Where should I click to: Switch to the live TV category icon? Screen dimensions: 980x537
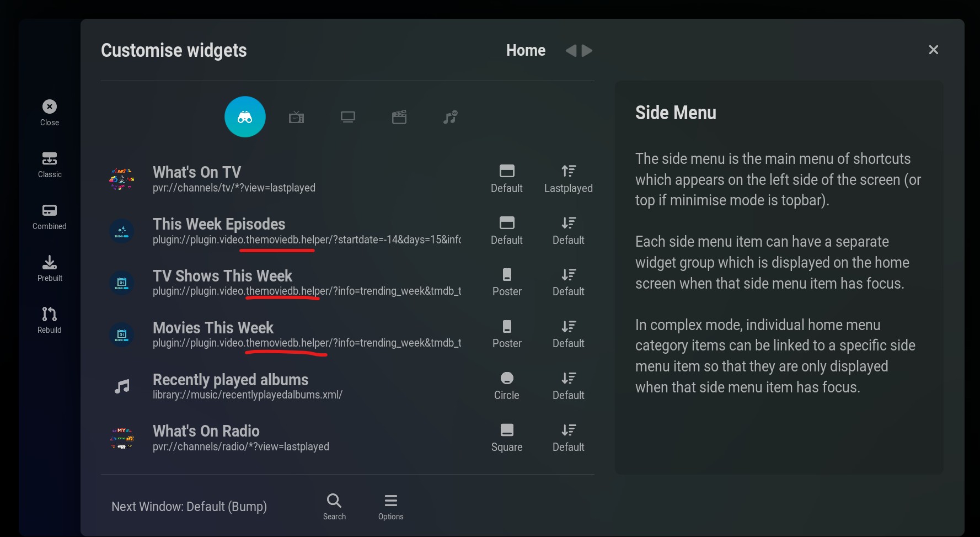(x=296, y=117)
